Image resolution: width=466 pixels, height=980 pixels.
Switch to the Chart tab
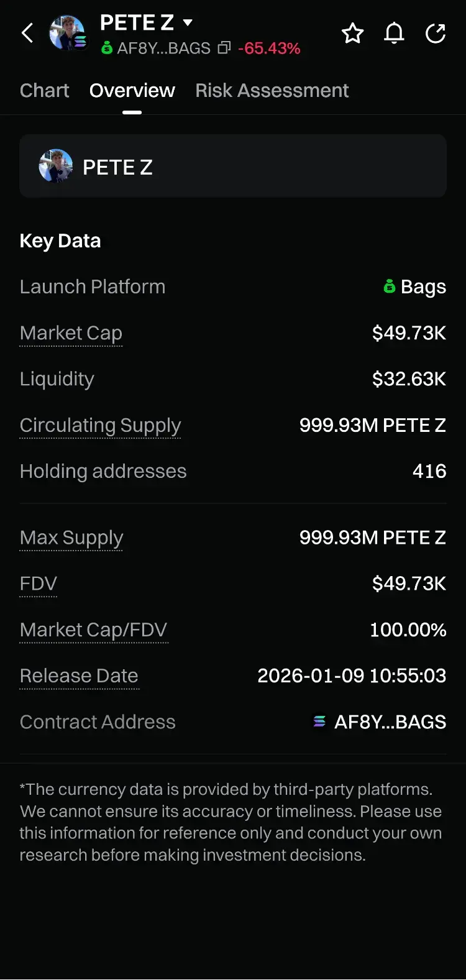[x=45, y=91]
